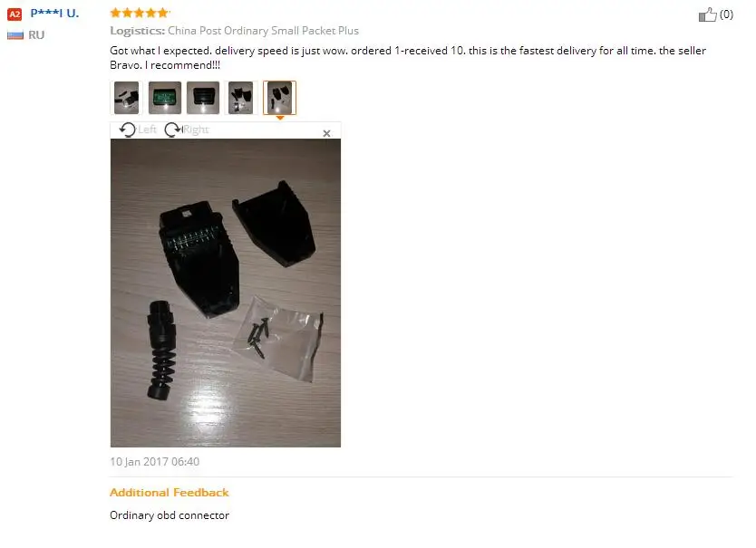Click the Russian flag icon
The height and width of the screenshot is (548, 756).
[15, 35]
